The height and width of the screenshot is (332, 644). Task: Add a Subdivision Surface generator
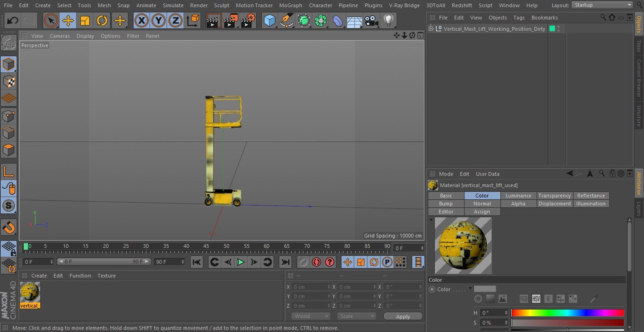304,21
